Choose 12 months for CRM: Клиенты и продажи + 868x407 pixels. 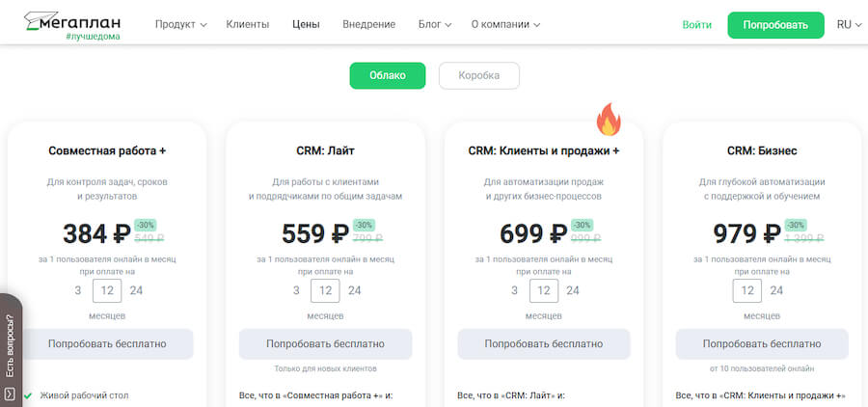coord(544,290)
